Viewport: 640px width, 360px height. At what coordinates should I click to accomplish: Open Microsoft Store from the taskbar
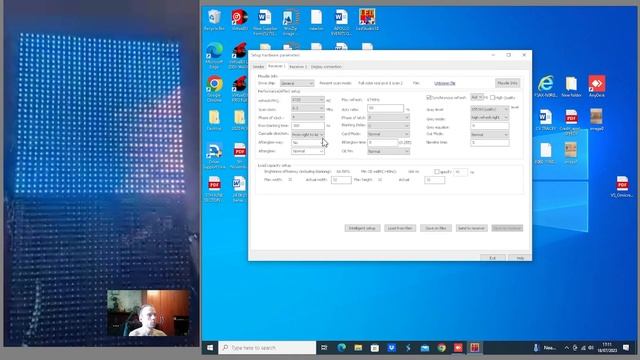[375, 348]
